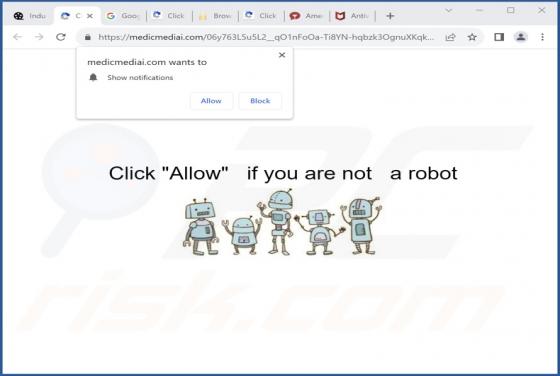Bookmark this tab with star icon
This screenshot has height=376, width=560.
(472, 37)
